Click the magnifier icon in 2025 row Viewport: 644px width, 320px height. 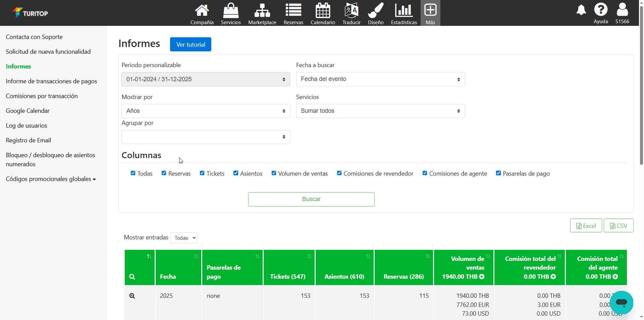(132, 296)
